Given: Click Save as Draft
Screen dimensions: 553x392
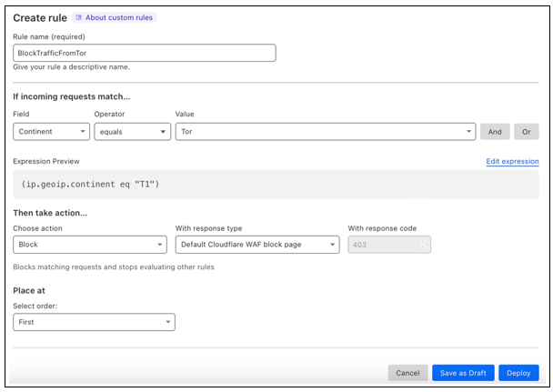Looking at the screenshot, I should pyautogui.click(x=463, y=373).
